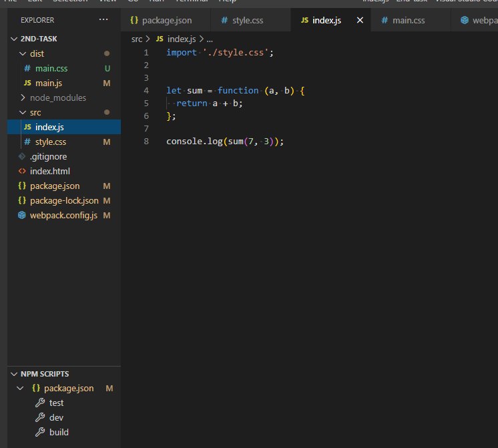Click the modified dot on dist folder
498x448 pixels.
coord(107,53)
